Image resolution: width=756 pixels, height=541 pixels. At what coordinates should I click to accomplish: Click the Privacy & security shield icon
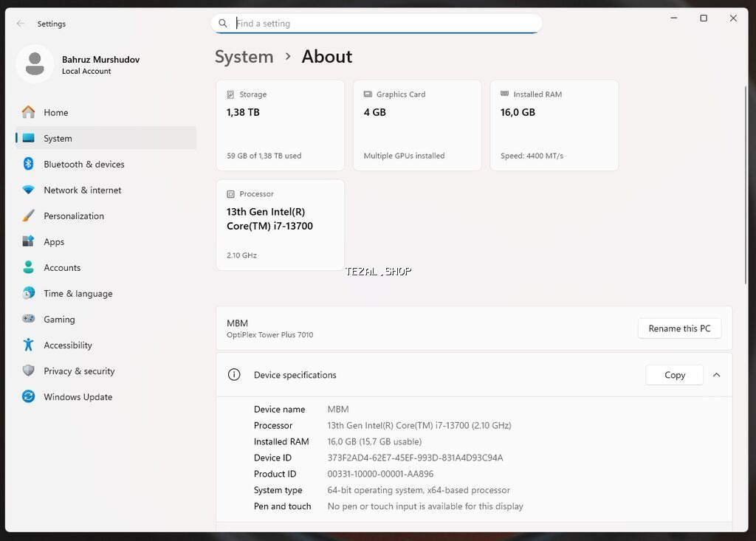coord(28,371)
